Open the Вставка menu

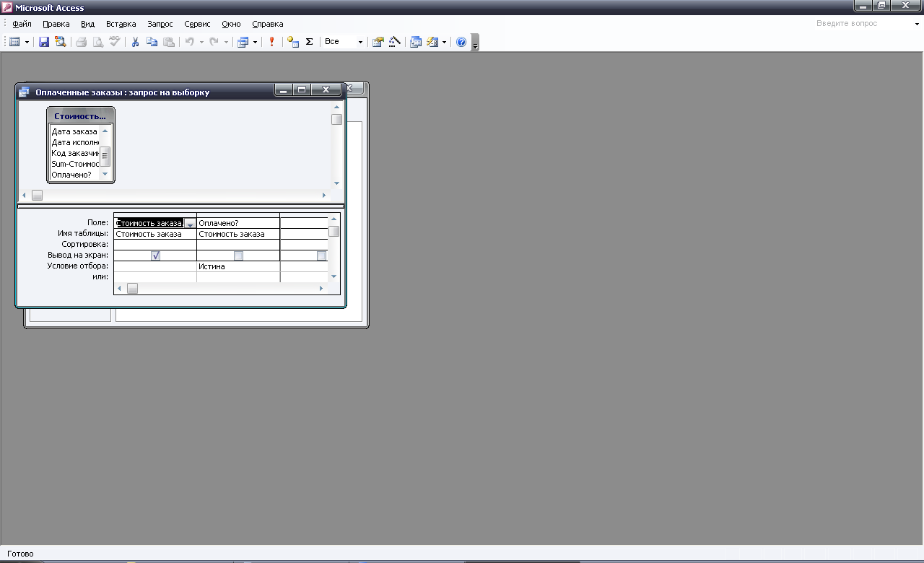click(x=121, y=24)
